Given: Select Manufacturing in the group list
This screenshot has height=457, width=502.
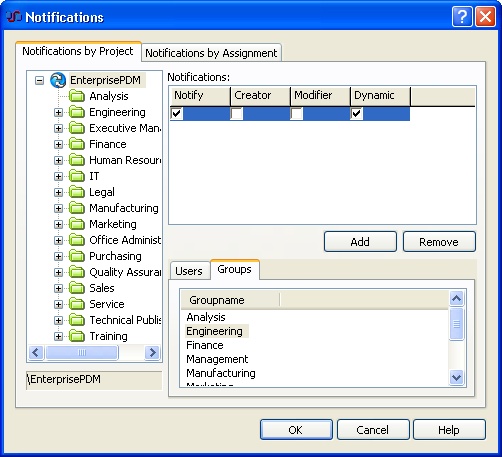Looking at the screenshot, I should (x=221, y=373).
